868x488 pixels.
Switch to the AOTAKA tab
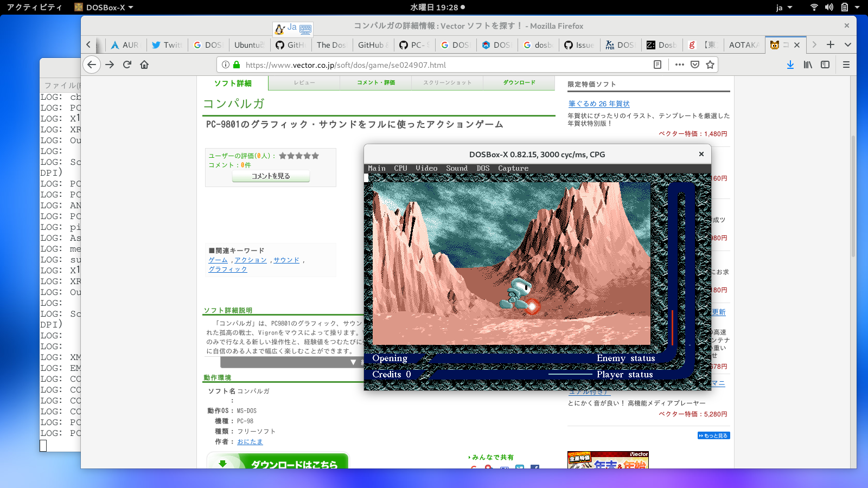click(744, 45)
